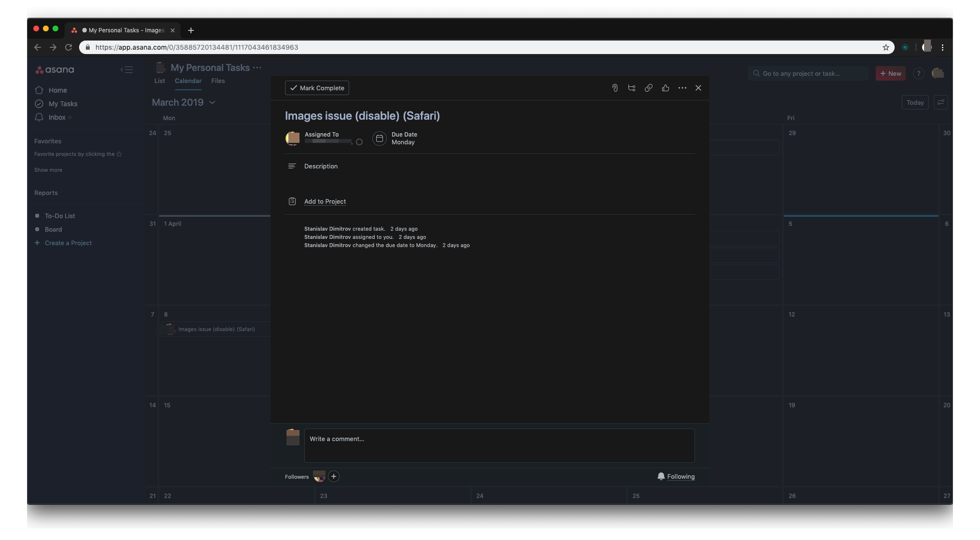Click Mark Complete button on task
Viewport: 980px width, 540px height.
pyautogui.click(x=317, y=88)
